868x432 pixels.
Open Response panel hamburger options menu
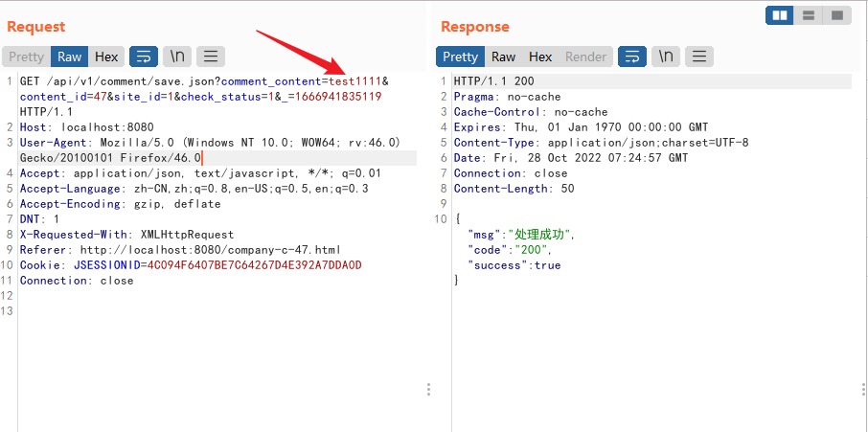[x=699, y=57]
